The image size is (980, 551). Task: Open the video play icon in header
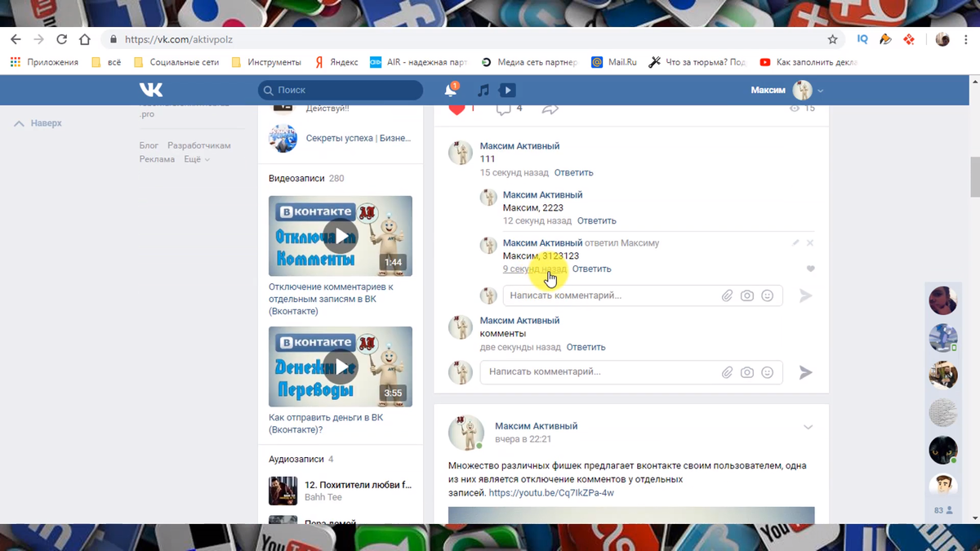[x=507, y=90]
